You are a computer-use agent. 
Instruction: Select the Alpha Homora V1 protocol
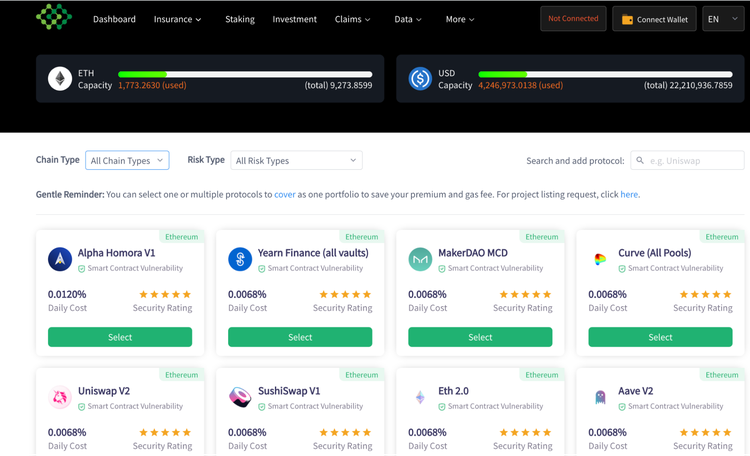120,337
